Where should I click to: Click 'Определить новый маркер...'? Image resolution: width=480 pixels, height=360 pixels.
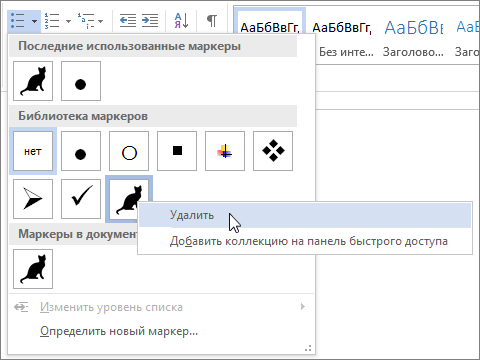(x=161, y=331)
